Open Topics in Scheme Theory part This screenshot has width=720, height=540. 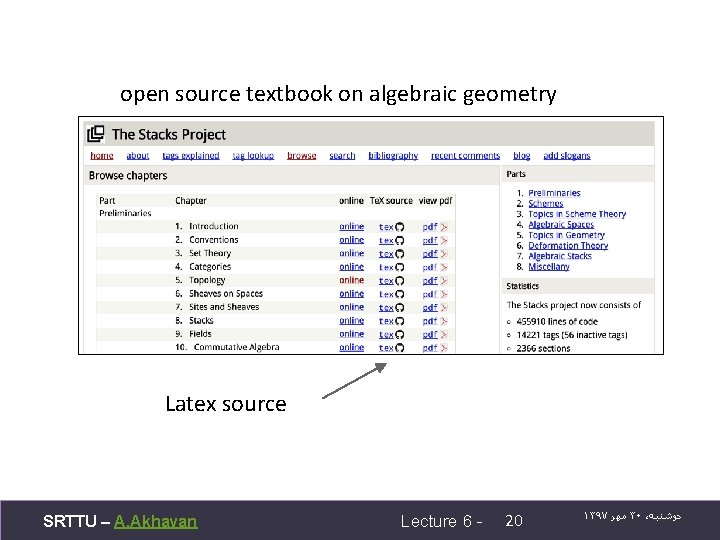(x=577, y=214)
